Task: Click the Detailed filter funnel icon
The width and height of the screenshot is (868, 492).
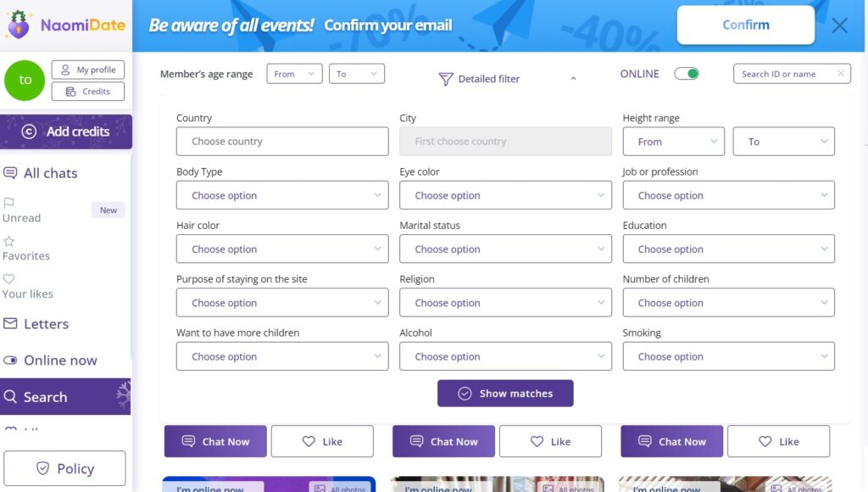Action: click(x=446, y=79)
